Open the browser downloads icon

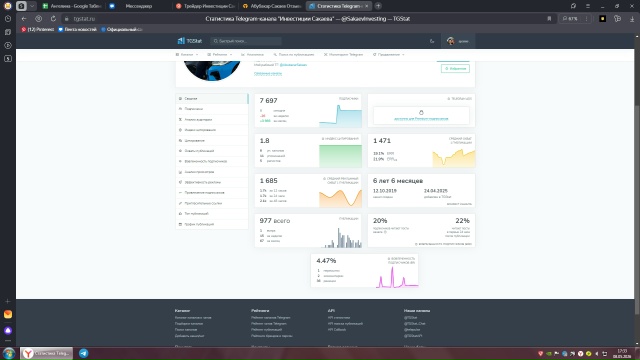coord(632,19)
